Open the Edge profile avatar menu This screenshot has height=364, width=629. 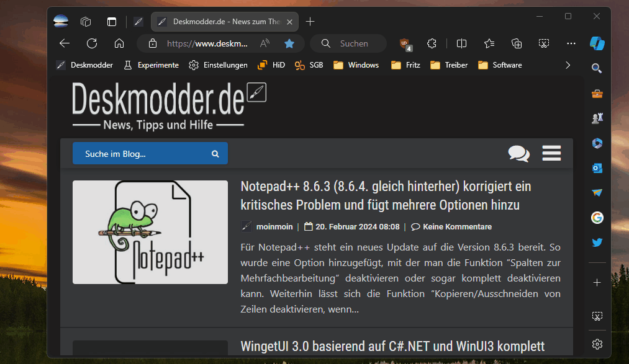[x=61, y=21]
